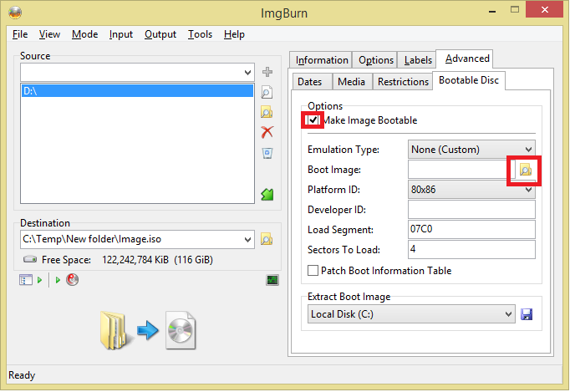Switch to the Options tab
Screen dimensions: 570x392
pos(376,60)
